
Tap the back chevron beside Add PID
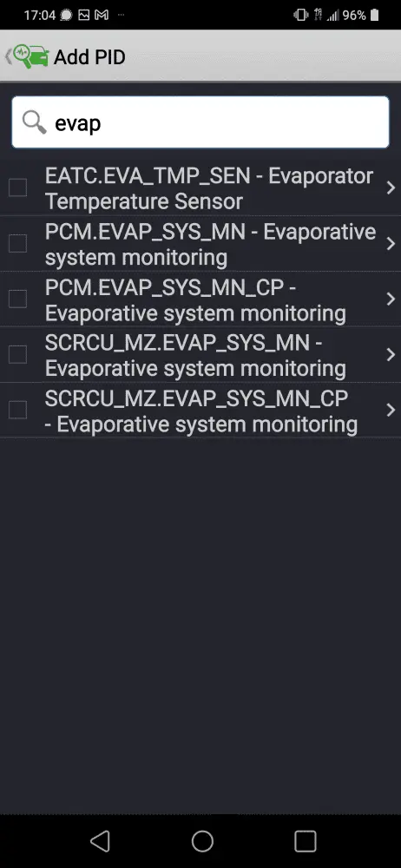click(x=8, y=56)
